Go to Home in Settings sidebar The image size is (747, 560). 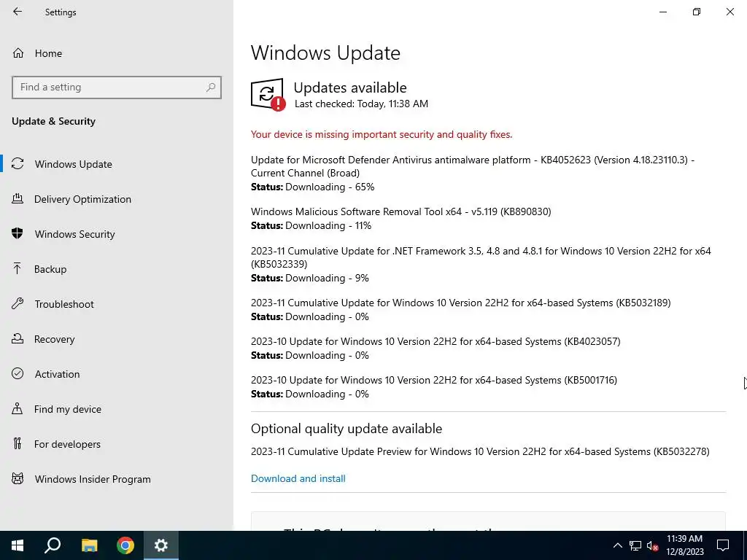48,53
